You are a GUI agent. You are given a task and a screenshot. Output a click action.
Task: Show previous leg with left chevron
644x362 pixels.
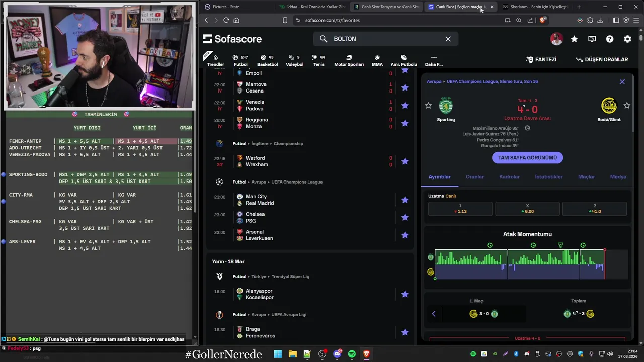pos(434,314)
